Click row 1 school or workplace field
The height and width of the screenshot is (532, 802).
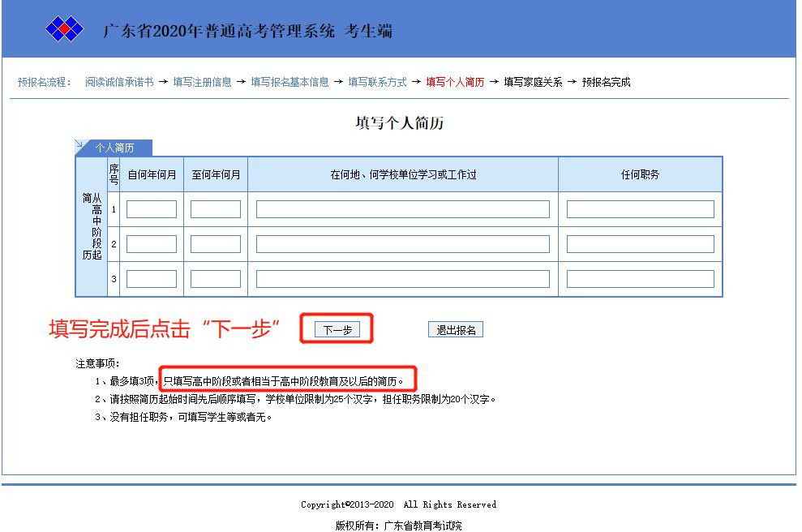403,209
